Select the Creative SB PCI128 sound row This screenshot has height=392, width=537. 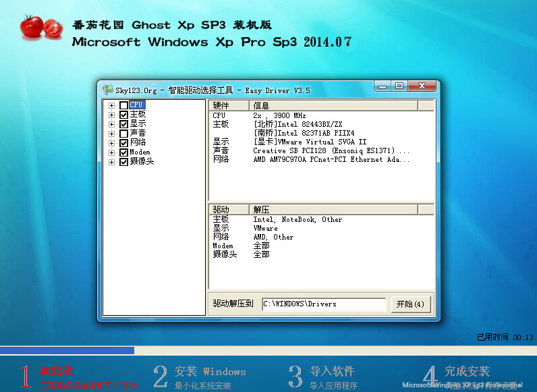coord(321,150)
